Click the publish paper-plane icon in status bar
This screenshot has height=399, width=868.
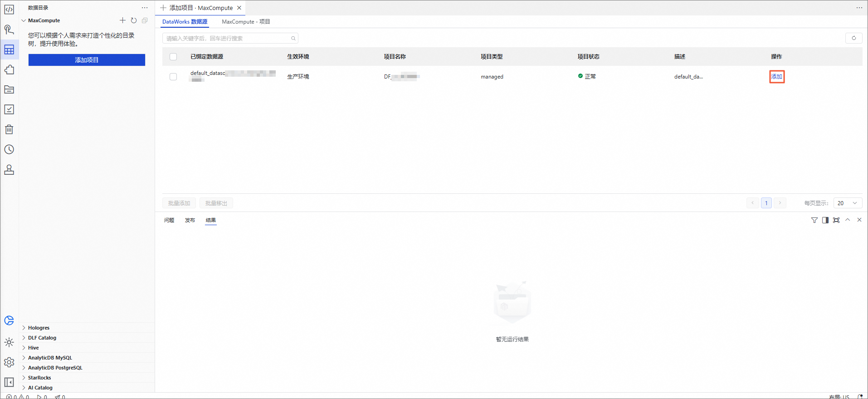pos(57,397)
